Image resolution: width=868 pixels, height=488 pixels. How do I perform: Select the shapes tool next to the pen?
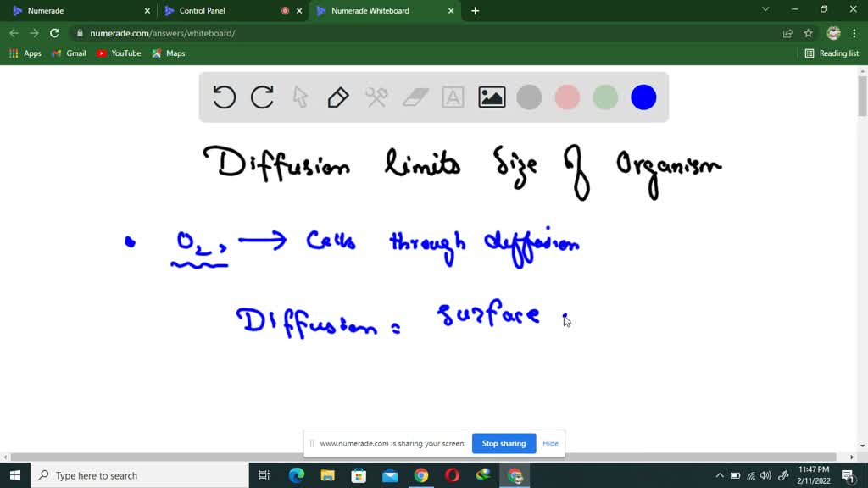[x=376, y=97]
